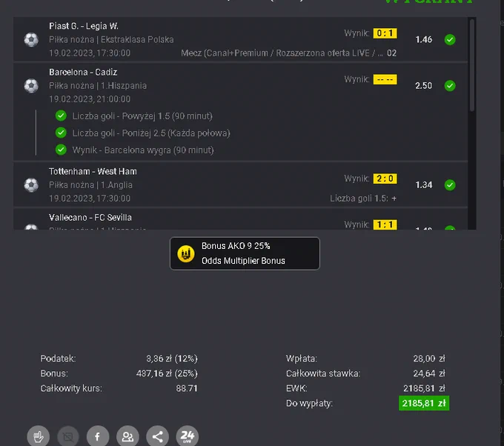
Task: Click the odds value 2.50
Action: 424,86
